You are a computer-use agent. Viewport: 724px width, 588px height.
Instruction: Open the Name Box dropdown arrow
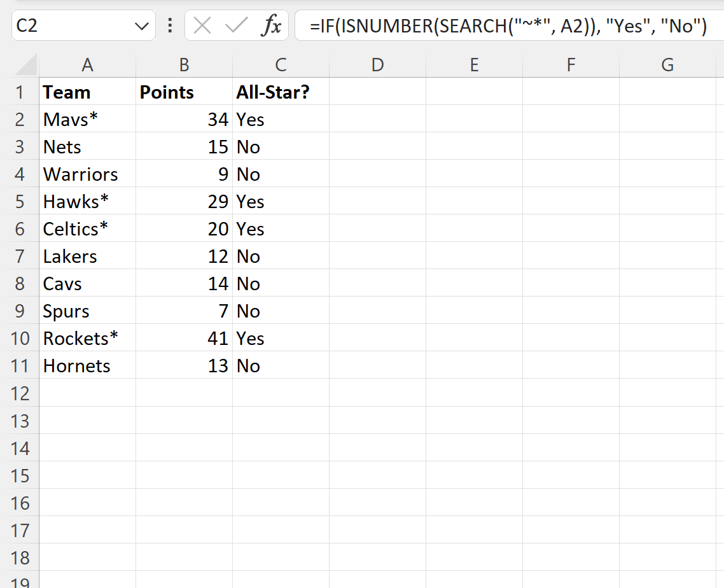[x=141, y=25]
